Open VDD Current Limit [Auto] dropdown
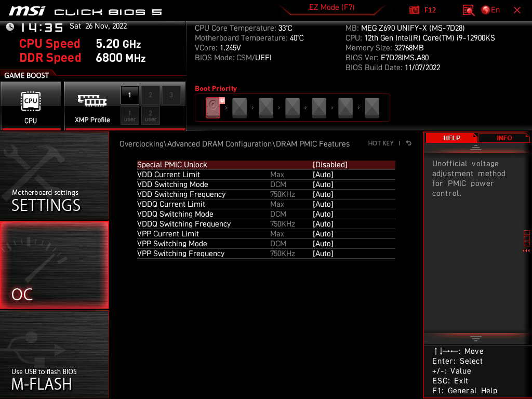532x399 pixels. [323, 175]
